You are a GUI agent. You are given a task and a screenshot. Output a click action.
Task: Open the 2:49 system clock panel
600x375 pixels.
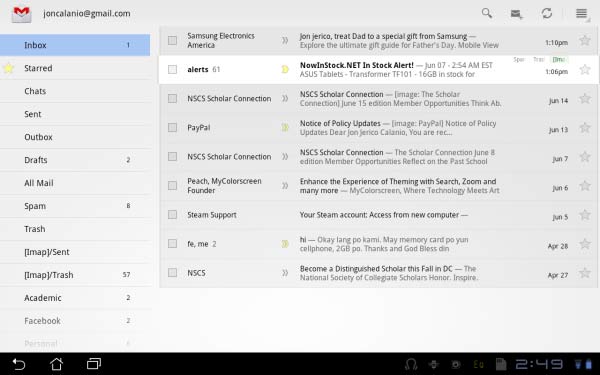click(539, 364)
